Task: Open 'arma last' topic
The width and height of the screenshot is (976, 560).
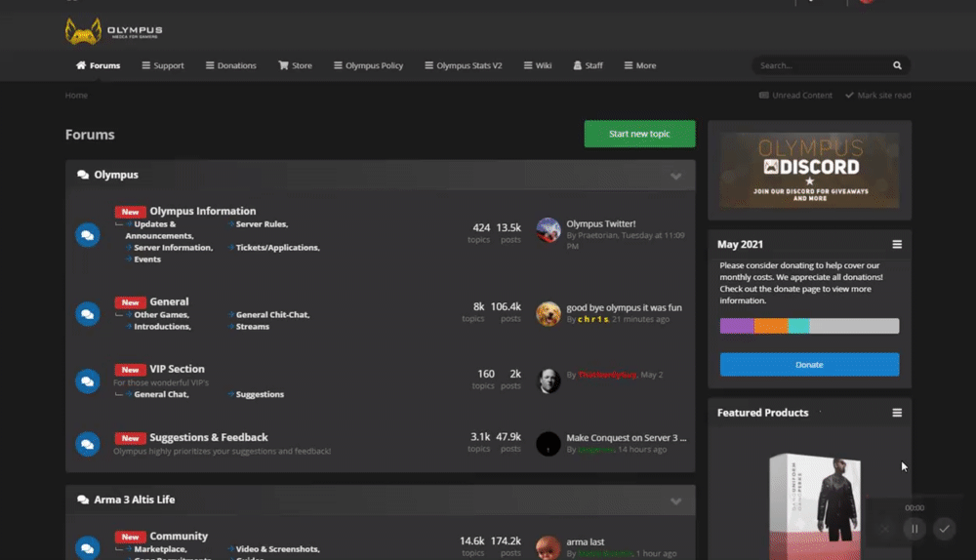Action: [x=585, y=542]
